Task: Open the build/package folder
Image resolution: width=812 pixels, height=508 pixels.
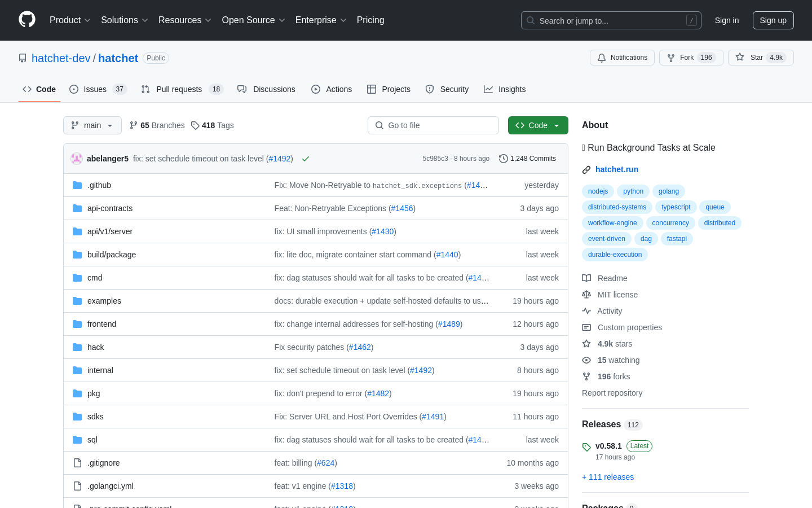Action: click(x=112, y=255)
